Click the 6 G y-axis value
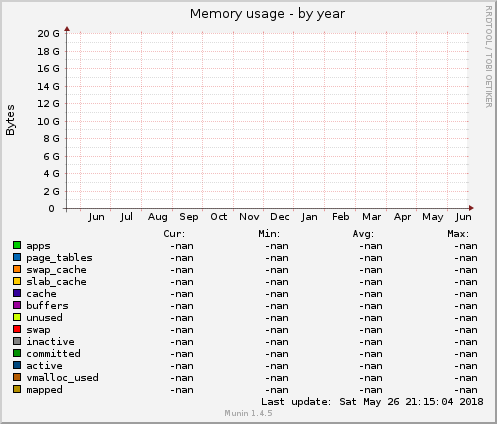 (51, 157)
